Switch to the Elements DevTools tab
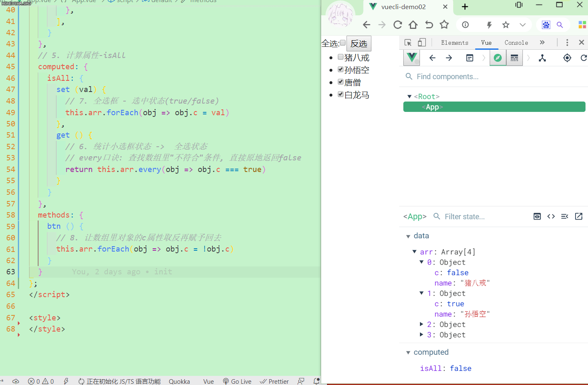The height and width of the screenshot is (385, 588). tap(455, 43)
